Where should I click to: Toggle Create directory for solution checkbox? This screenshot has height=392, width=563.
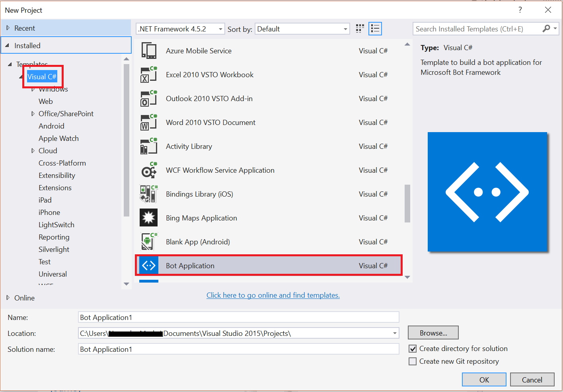click(413, 349)
